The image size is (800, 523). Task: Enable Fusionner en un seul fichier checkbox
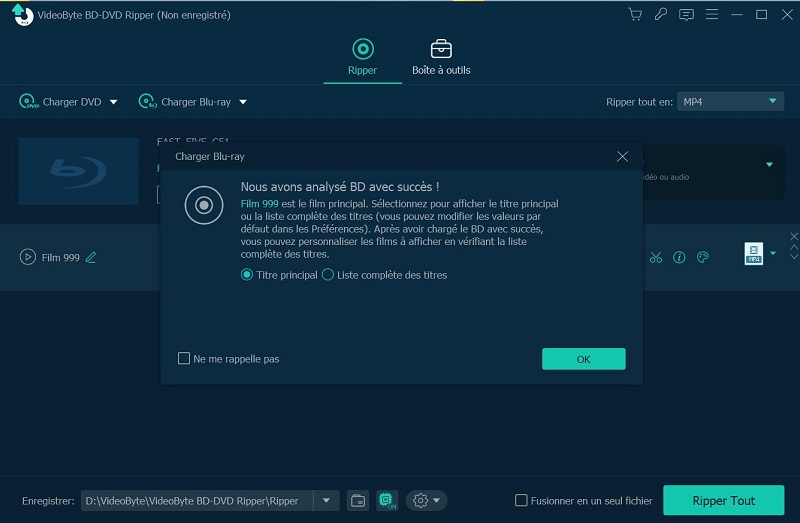click(521, 500)
